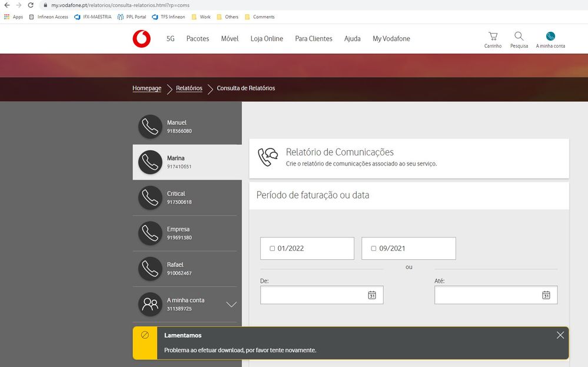
Task: Open the calendar picker for the Até field
Action: 546,295
